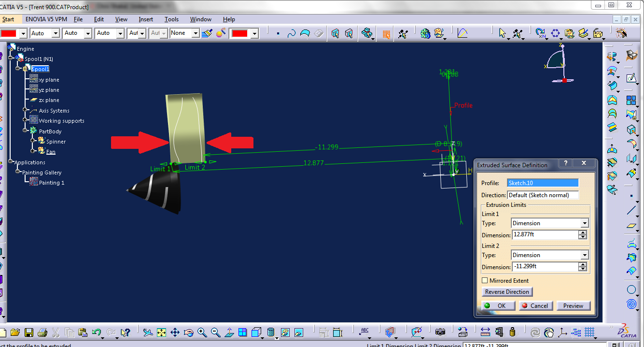Click the Capture camera icon
Screen dimensions: 644x347
pos(440,333)
